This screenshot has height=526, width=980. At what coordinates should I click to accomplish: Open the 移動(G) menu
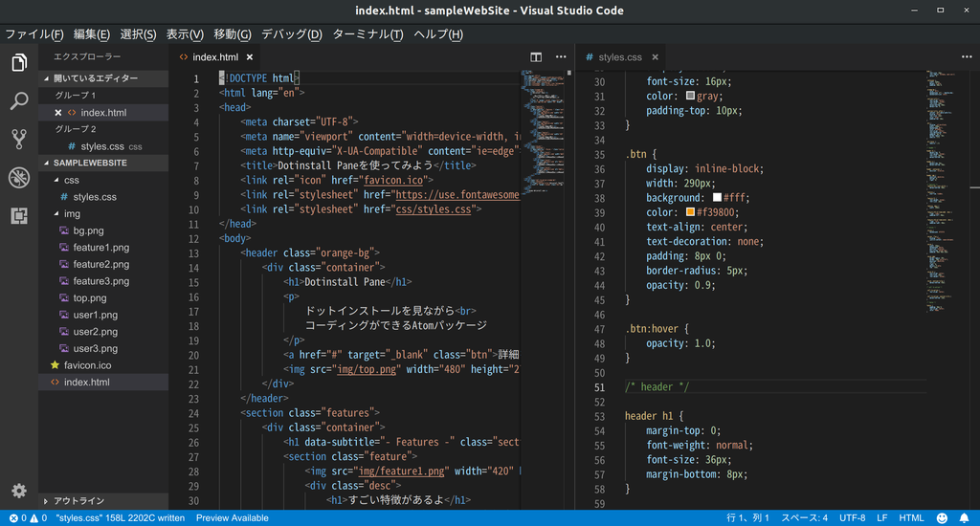click(x=232, y=34)
